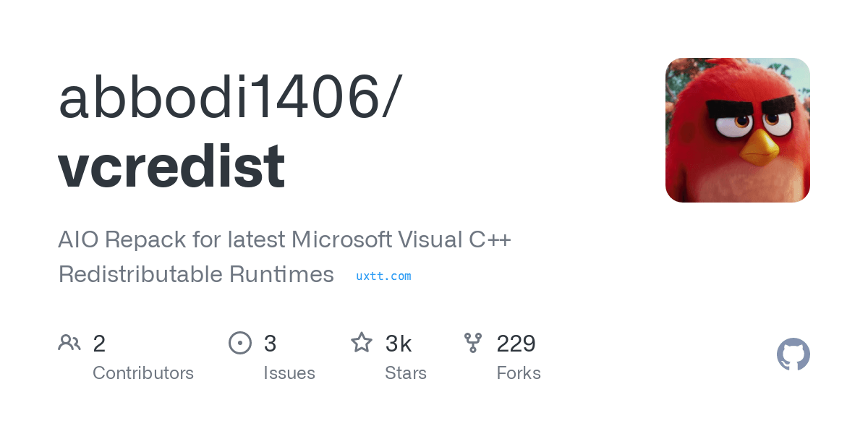Click the Stars star icon

[x=362, y=342]
